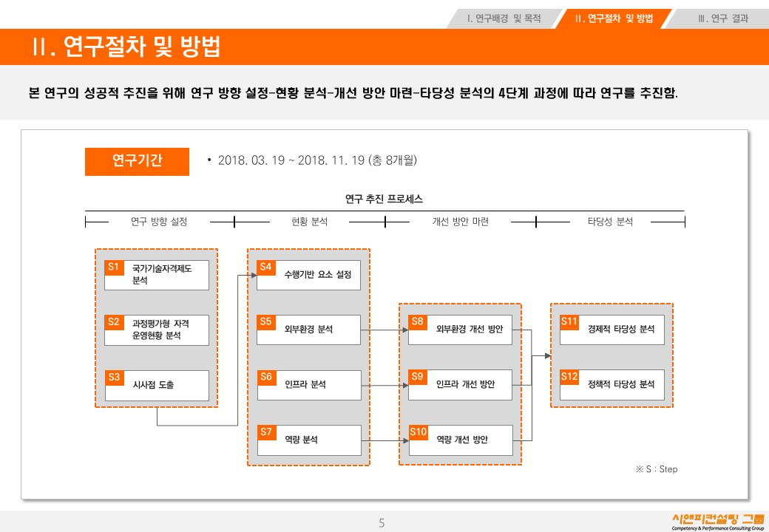This screenshot has height=532, width=769.
Task: Click the '연구 방향 설정' phase label
Action: tap(159, 222)
